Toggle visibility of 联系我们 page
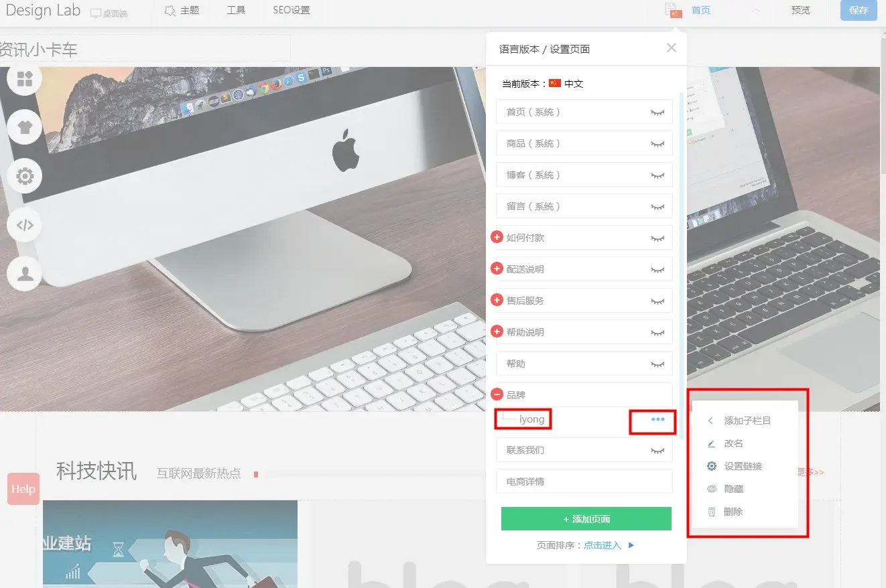Viewport: 886px width, 588px height. 657,451
